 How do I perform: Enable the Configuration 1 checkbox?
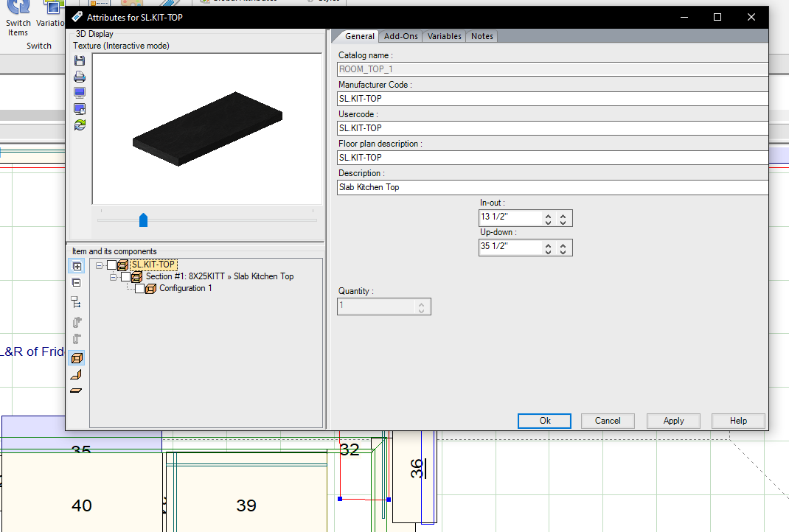(x=139, y=289)
